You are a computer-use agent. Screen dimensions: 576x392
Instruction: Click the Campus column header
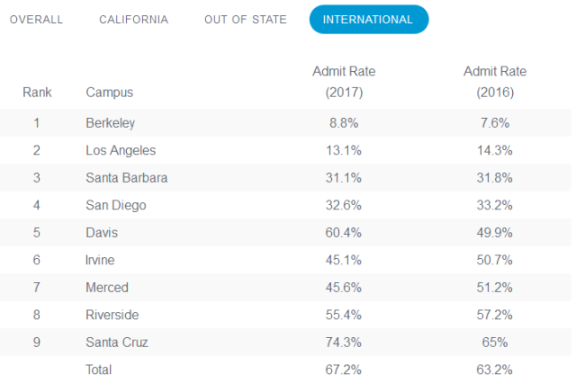(x=108, y=92)
